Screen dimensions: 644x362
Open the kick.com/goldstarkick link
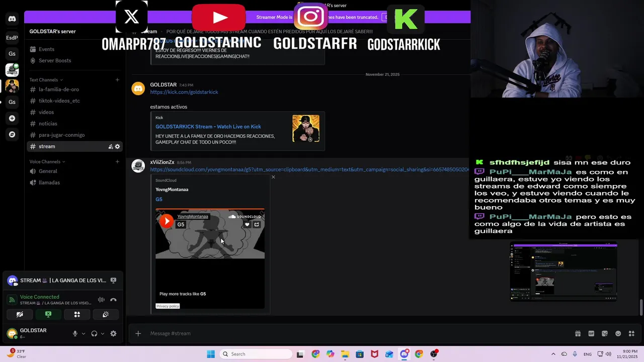click(184, 92)
